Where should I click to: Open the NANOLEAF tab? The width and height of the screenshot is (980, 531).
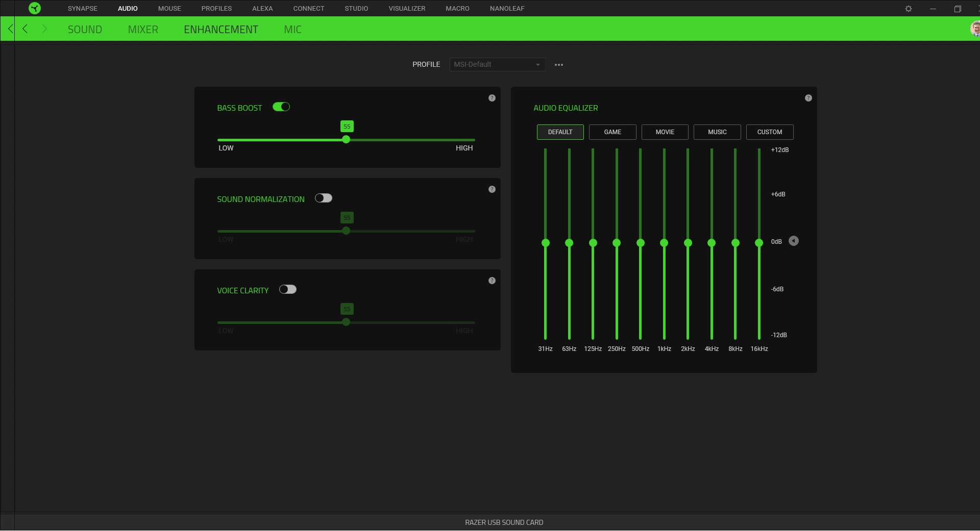507,9
